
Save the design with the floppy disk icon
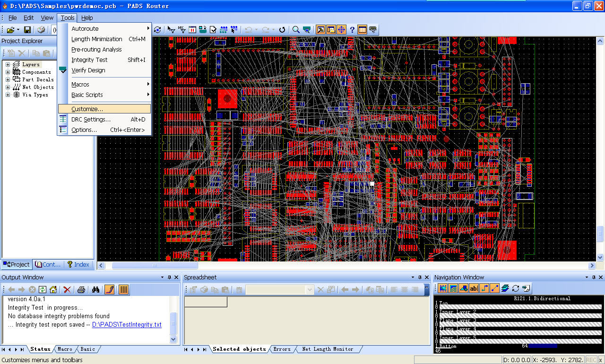click(27, 30)
